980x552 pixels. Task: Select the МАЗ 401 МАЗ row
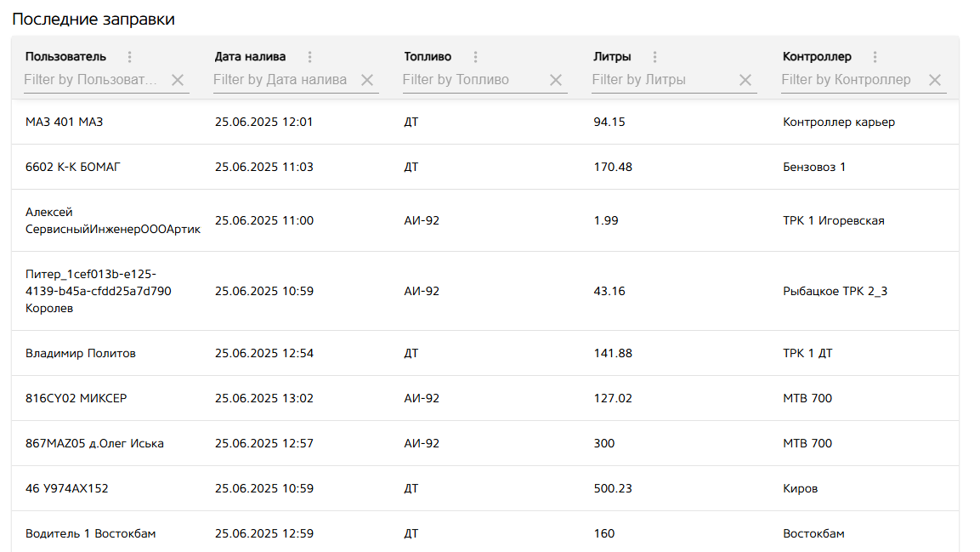(65, 122)
